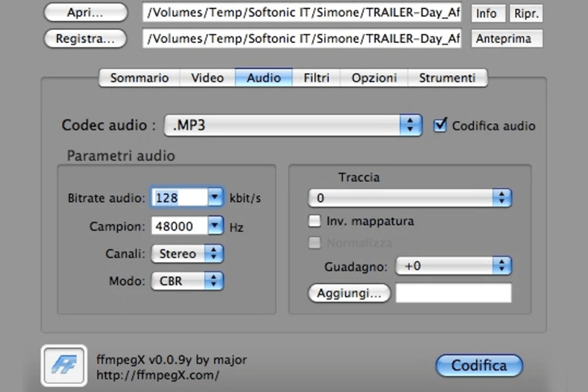Select a channel mode from Canali dropdown
This screenshot has height=392, width=588.
[214, 253]
